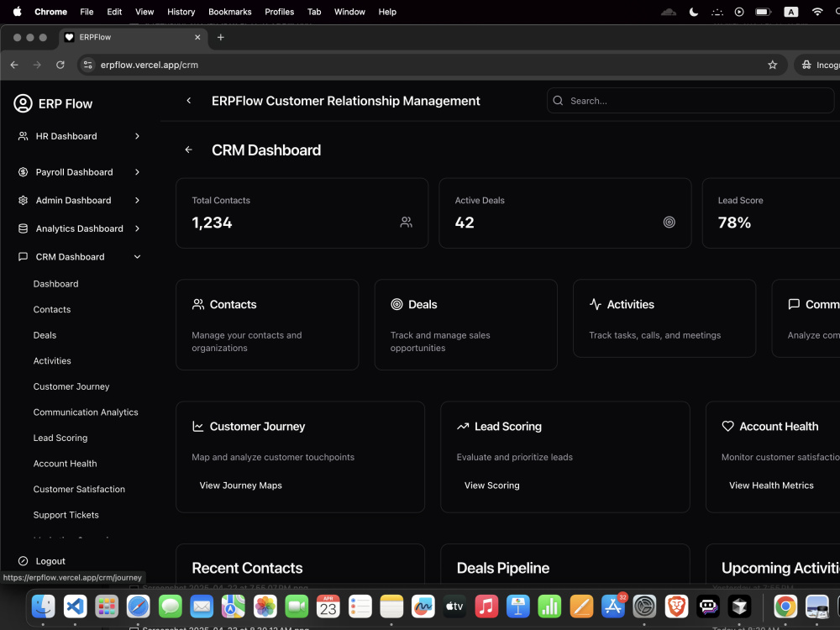Click the back arrow beside CRM Dashboard

click(x=188, y=150)
